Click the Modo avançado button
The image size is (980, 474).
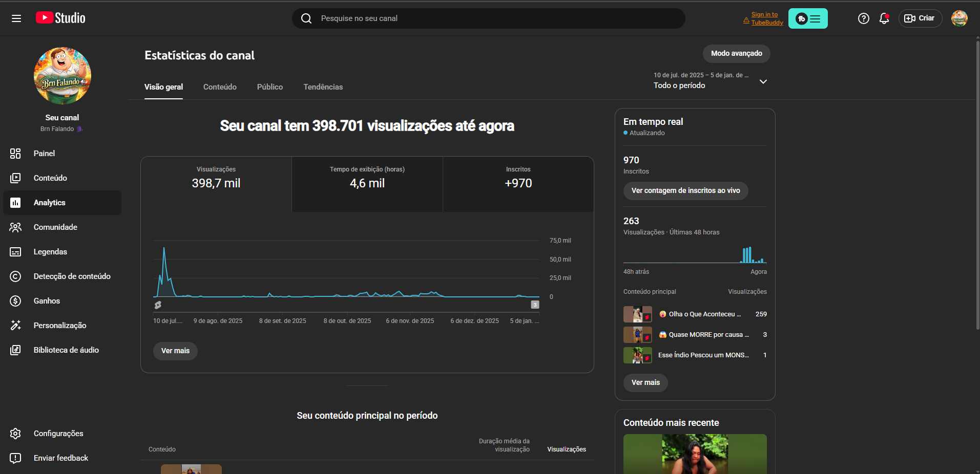(737, 54)
